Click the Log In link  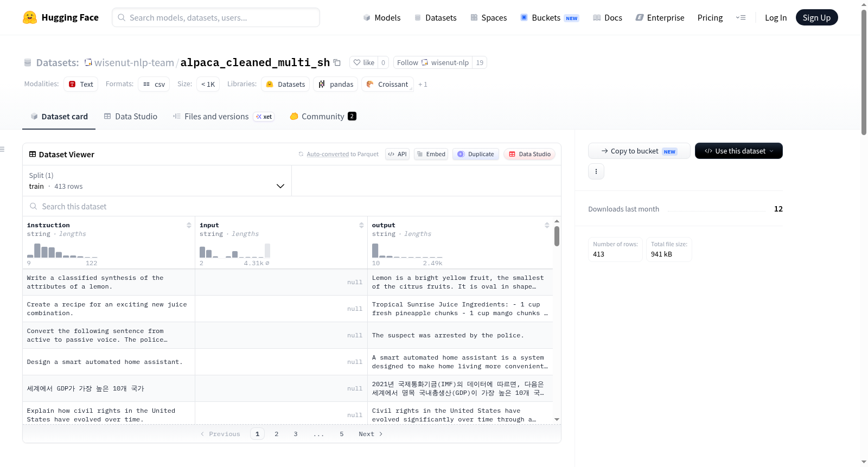click(x=776, y=18)
